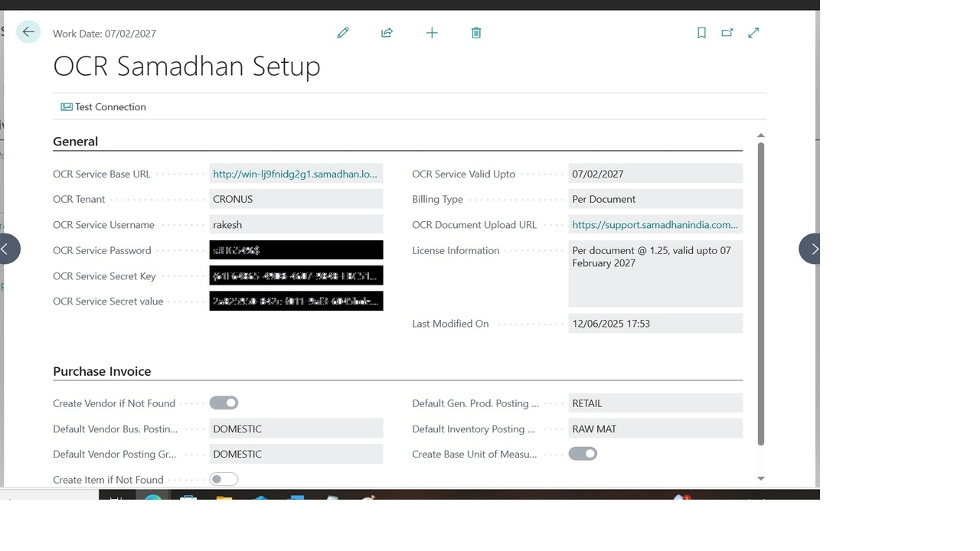Delete the record using trash icon
The image size is (980, 551).
[x=476, y=33]
